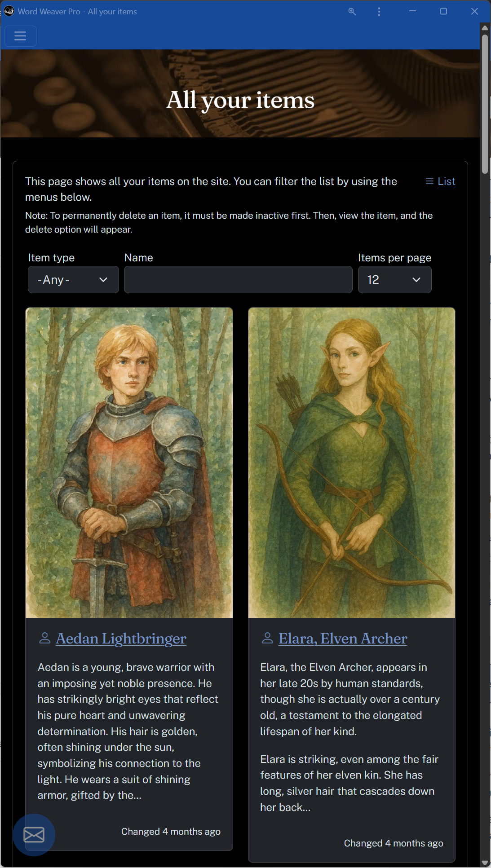Click the person icon beside Aedan Lightbringer
This screenshot has height=868, width=491.
point(44,638)
